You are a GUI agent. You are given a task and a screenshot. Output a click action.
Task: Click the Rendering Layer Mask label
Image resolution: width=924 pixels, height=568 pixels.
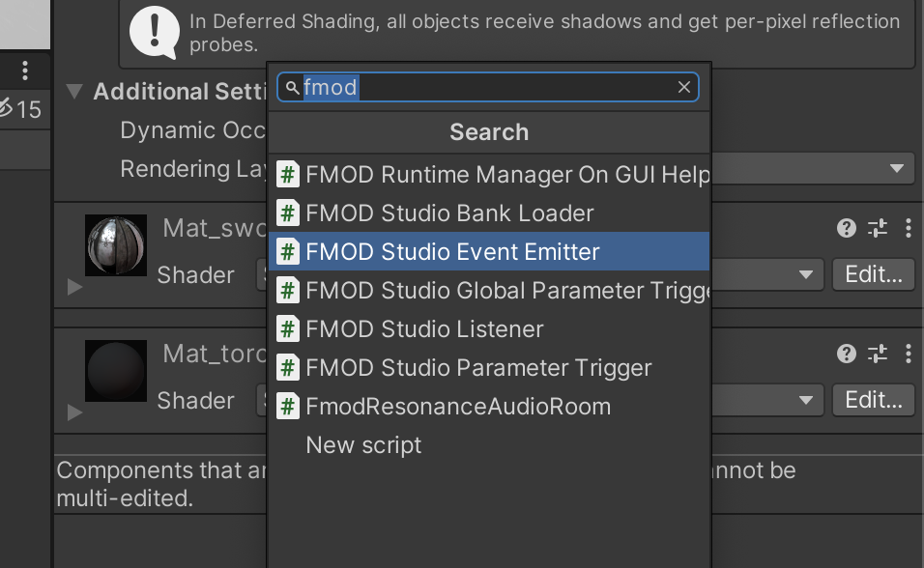click(x=192, y=169)
